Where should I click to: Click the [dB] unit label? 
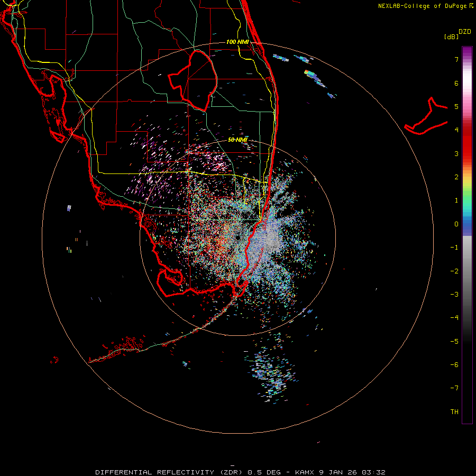pyautogui.click(x=452, y=36)
